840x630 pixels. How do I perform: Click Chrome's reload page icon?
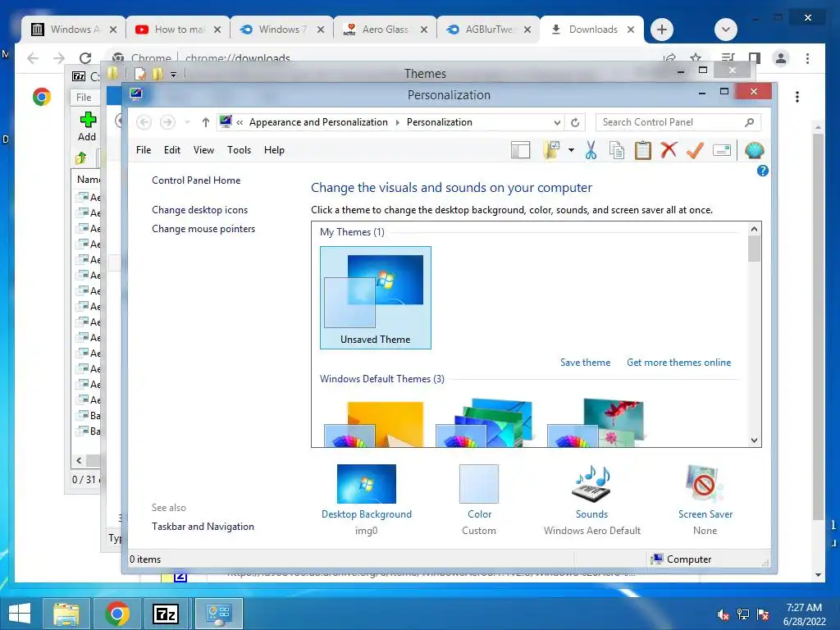(x=85, y=58)
